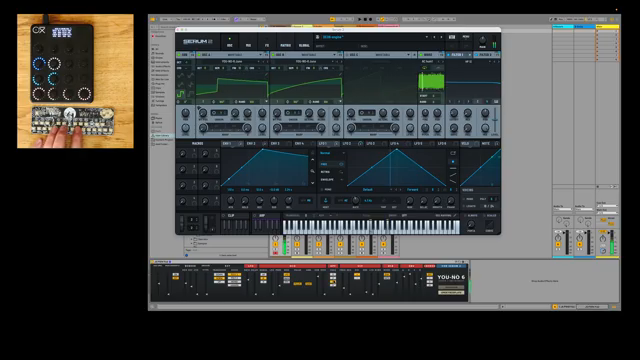Turn the Serum MAIN volume knob
This screenshot has width=640, height=360.
(482, 40)
